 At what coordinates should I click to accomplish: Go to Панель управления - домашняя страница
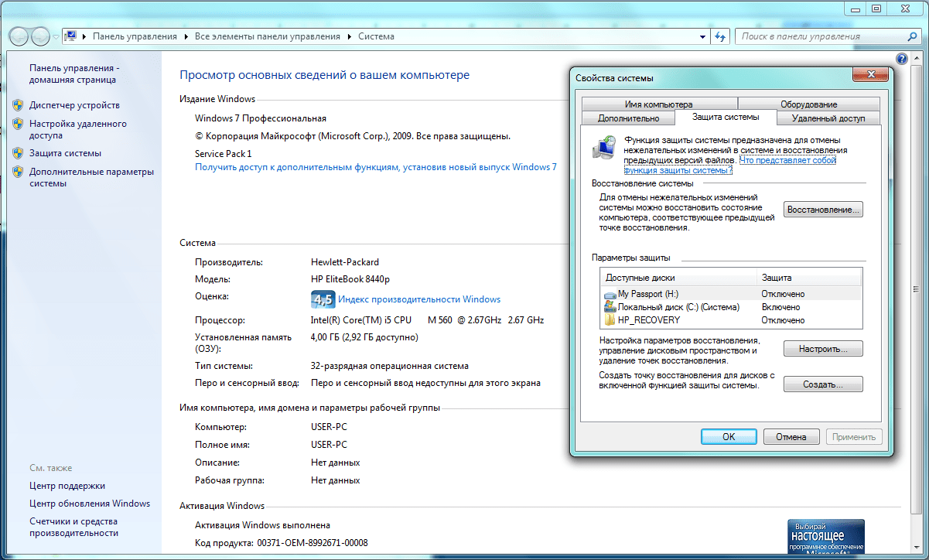[x=74, y=73]
